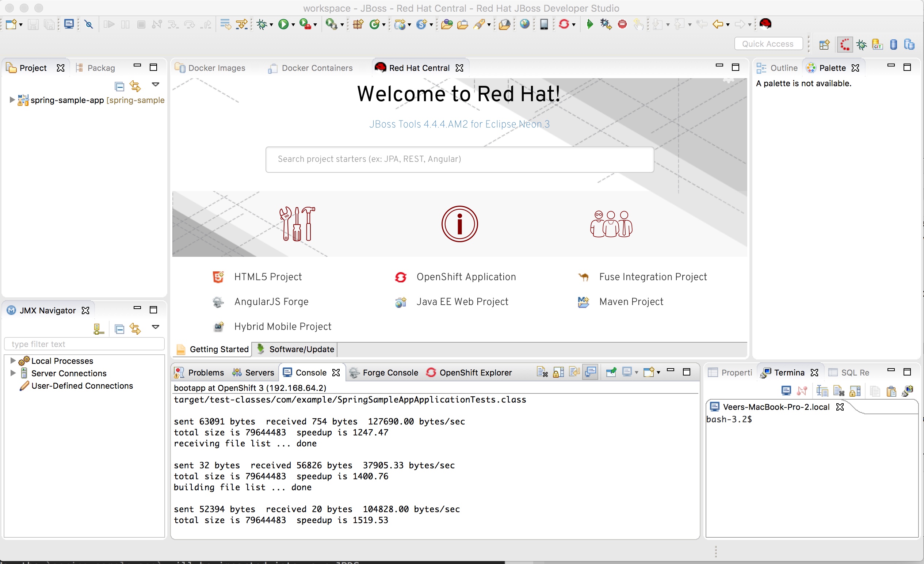Toggle Pin Console button
This screenshot has height=564, width=924.
click(611, 372)
